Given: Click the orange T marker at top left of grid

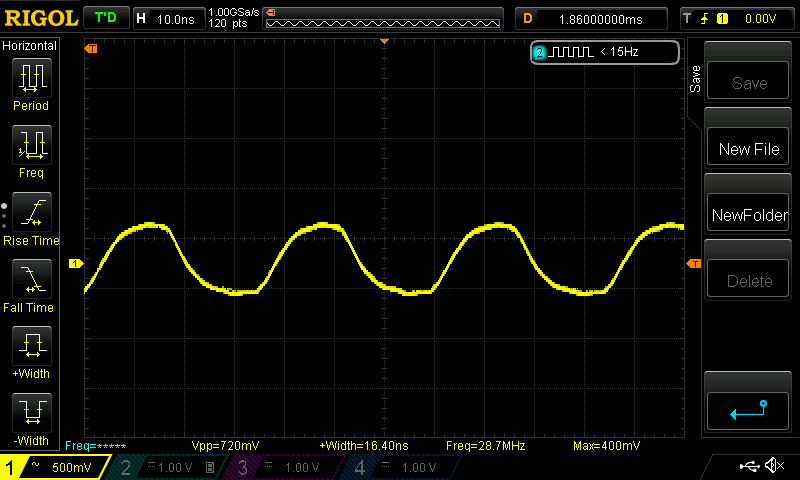Looking at the screenshot, I should tap(91, 48).
